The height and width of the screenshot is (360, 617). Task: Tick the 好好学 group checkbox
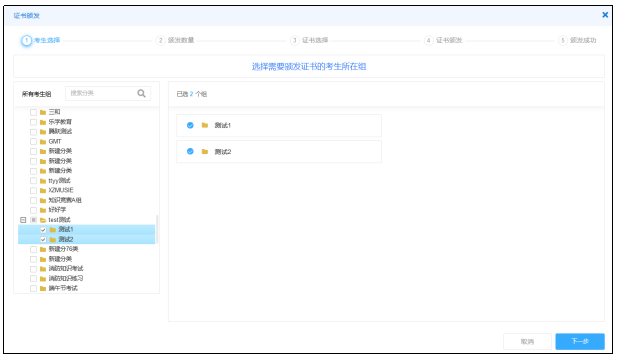tap(33, 210)
